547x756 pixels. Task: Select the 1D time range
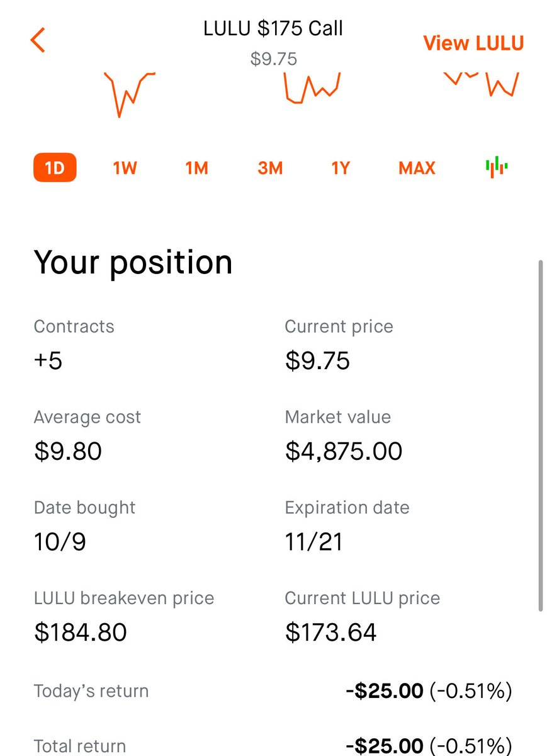[x=55, y=168]
